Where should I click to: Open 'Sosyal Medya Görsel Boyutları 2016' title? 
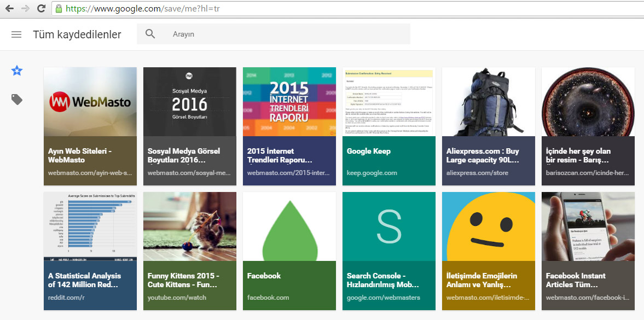coord(184,155)
